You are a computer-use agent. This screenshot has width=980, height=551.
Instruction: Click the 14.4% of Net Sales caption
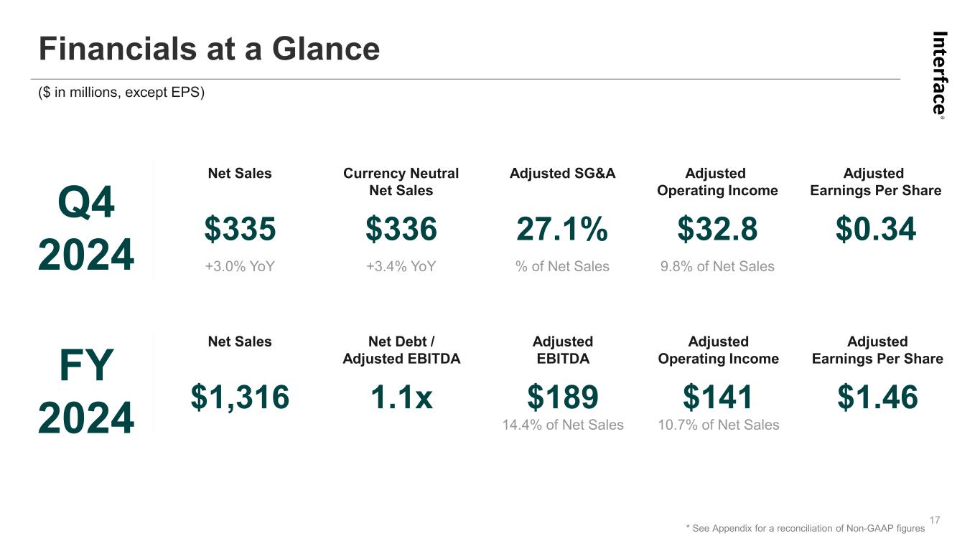click(562, 425)
